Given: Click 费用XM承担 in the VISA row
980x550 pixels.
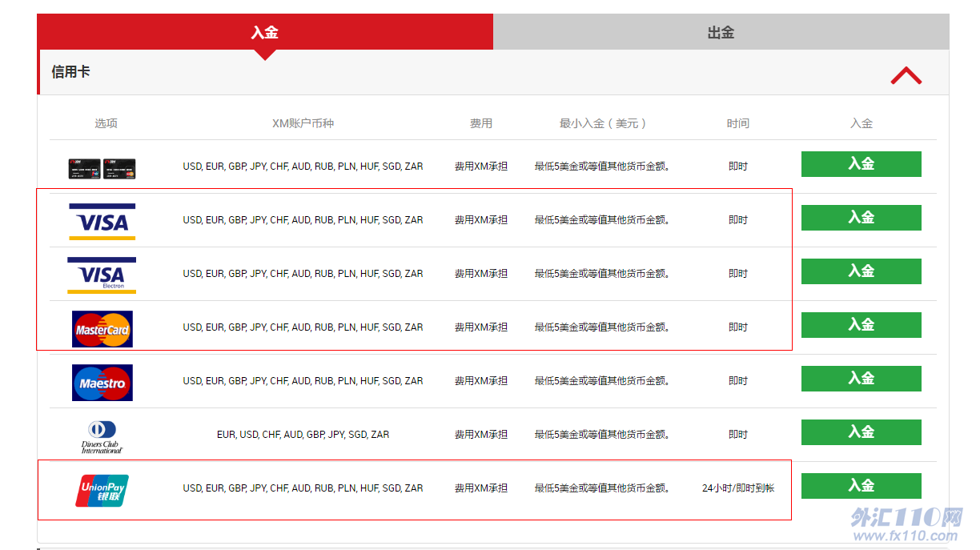Looking at the screenshot, I should 481,220.
